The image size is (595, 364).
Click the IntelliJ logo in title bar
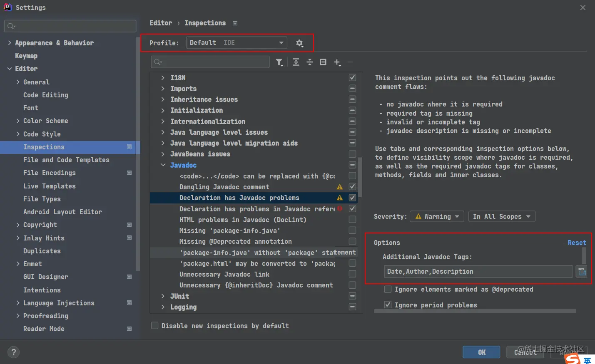coord(7,7)
